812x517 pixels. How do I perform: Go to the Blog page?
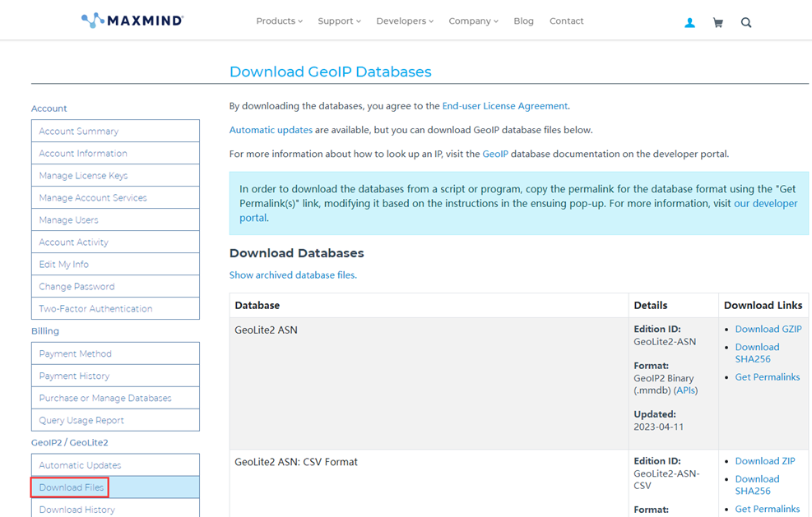coord(523,21)
